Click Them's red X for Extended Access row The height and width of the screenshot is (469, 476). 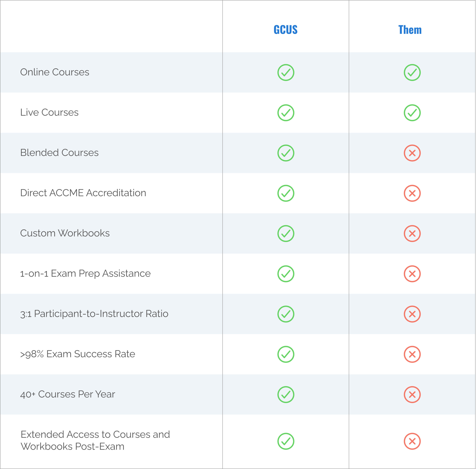[x=412, y=441]
